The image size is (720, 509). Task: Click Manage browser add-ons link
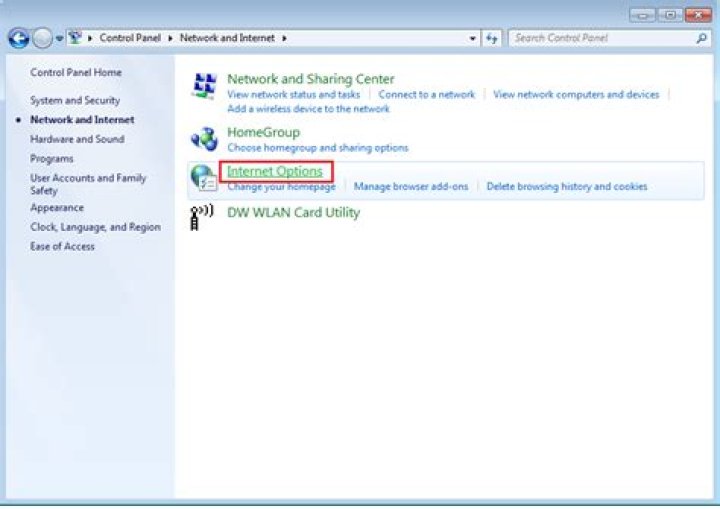(411, 187)
